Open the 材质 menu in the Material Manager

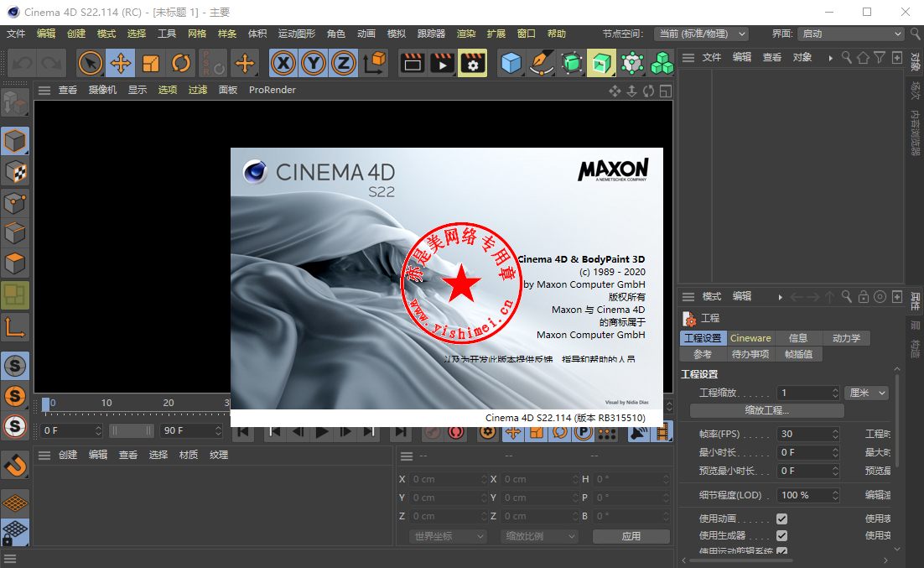click(x=189, y=456)
